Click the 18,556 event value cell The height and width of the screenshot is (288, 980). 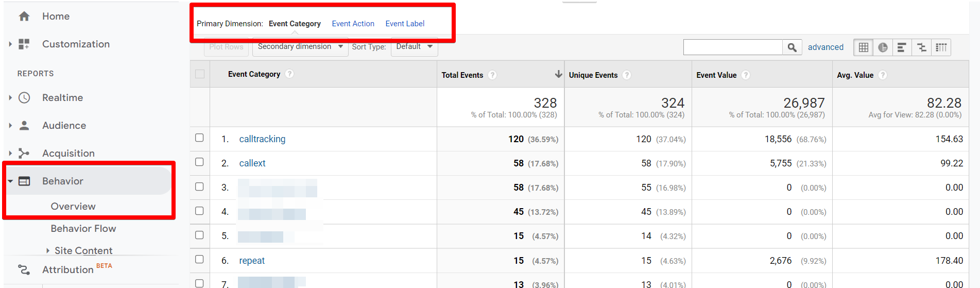tap(778, 139)
